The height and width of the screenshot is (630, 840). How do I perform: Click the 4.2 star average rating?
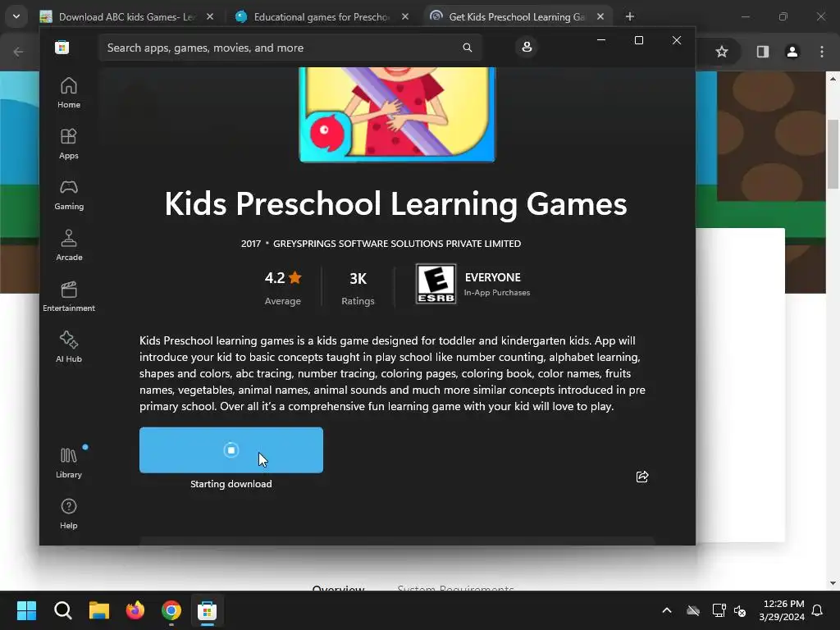283,288
